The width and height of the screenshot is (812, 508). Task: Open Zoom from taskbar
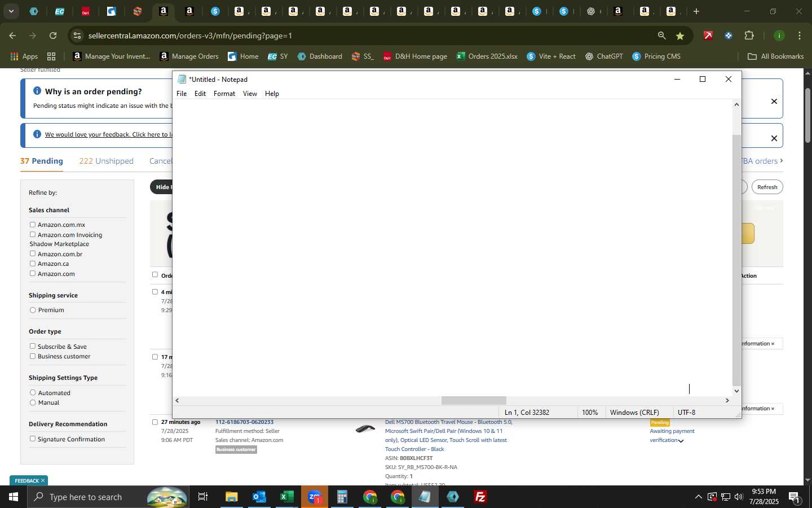point(315,497)
